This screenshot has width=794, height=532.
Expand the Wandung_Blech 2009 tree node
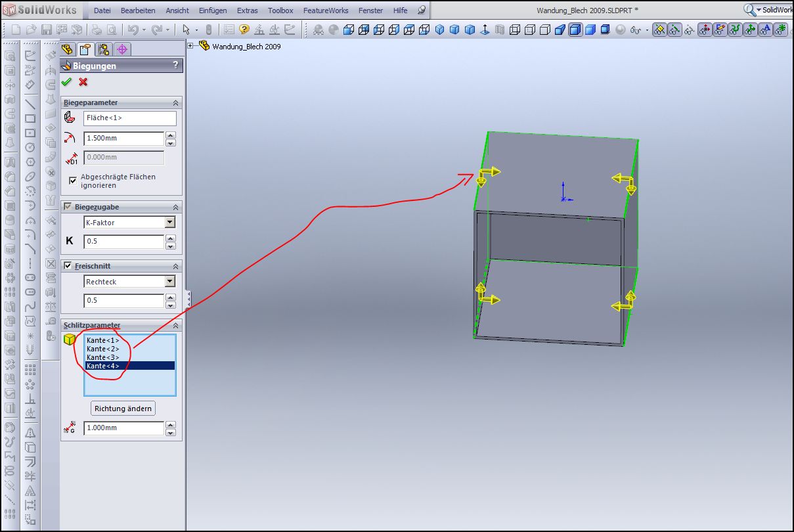pos(191,46)
